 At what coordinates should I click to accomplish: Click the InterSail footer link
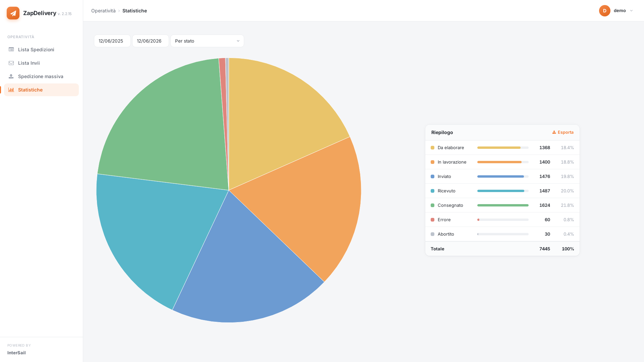(x=16, y=353)
